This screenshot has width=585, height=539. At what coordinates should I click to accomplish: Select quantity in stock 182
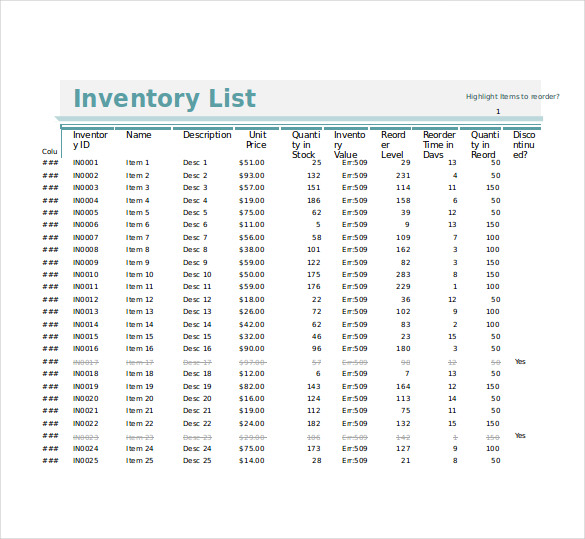coord(314,424)
